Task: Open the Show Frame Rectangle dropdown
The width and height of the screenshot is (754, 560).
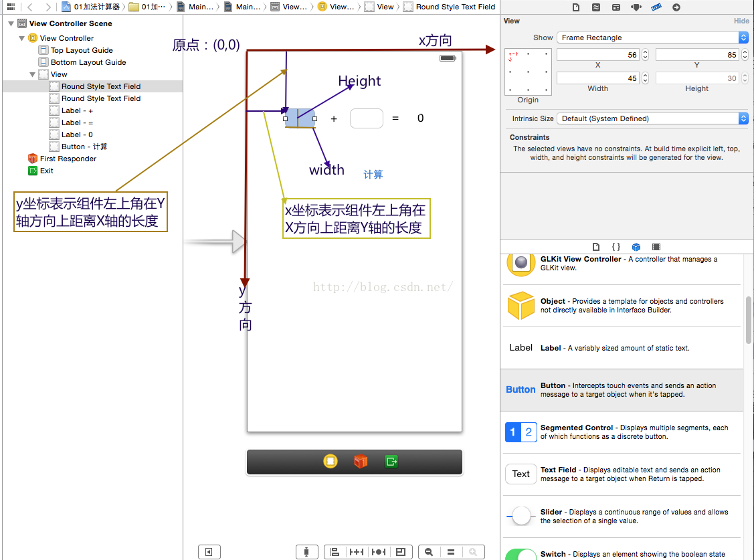Action: pos(652,37)
